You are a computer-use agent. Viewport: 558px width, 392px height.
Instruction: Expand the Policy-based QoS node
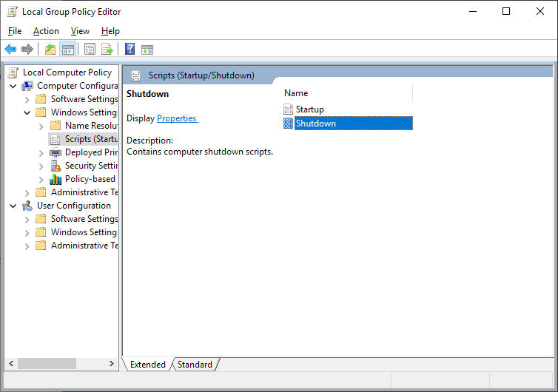coord(41,180)
